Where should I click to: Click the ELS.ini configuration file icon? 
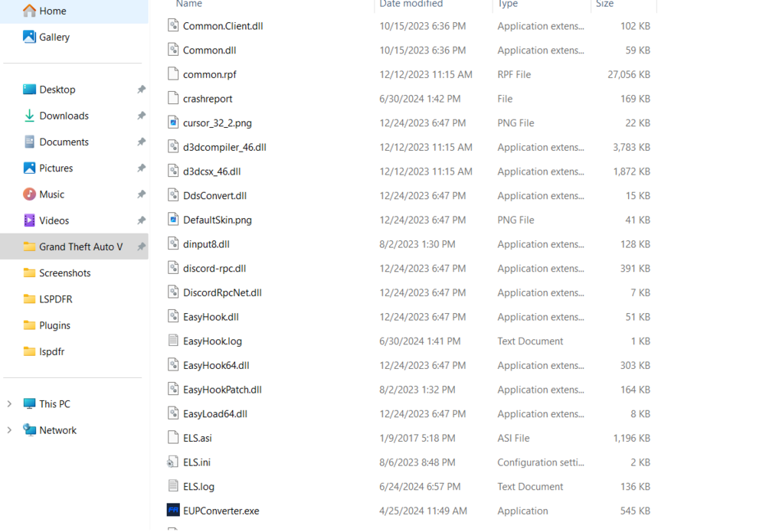click(x=172, y=462)
